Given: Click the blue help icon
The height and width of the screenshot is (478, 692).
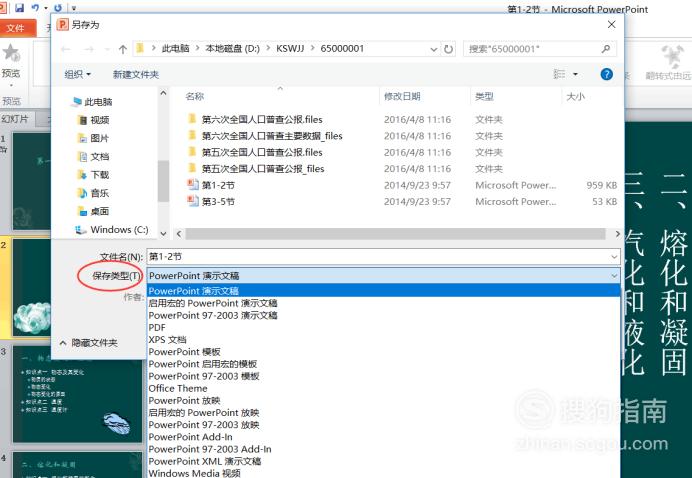Looking at the screenshot, I should tap(607, 74).
